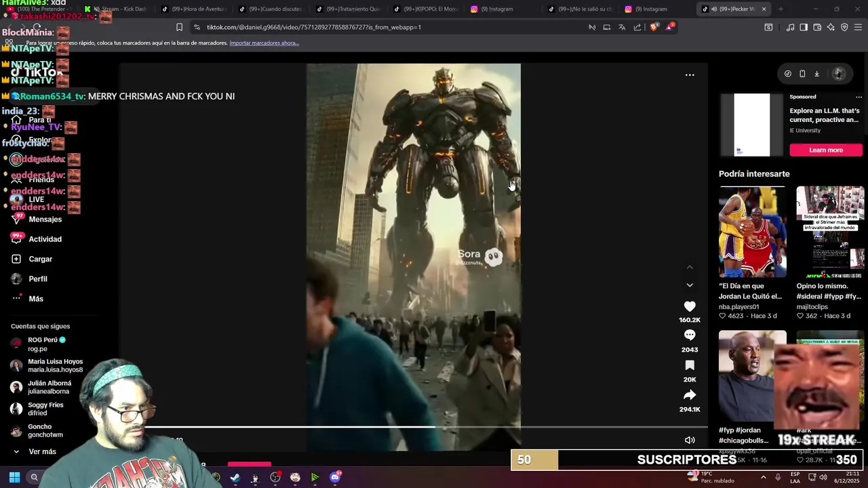
Task: Click the mobile app phone icon in header
Action: pos(802,74)
